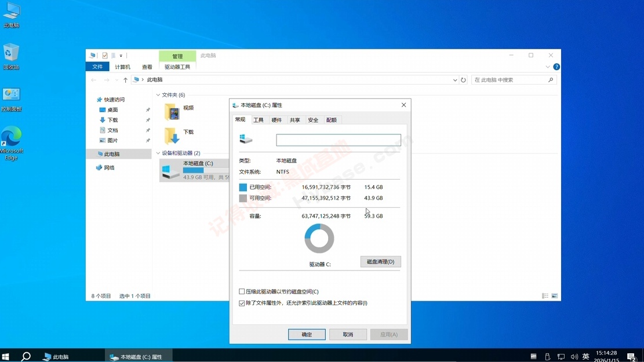Image resolution: width=644 pixels, height=362 pixels.
Task: Open the 驱动器工具 ribbon tab
Action: (x=177, y=67)
